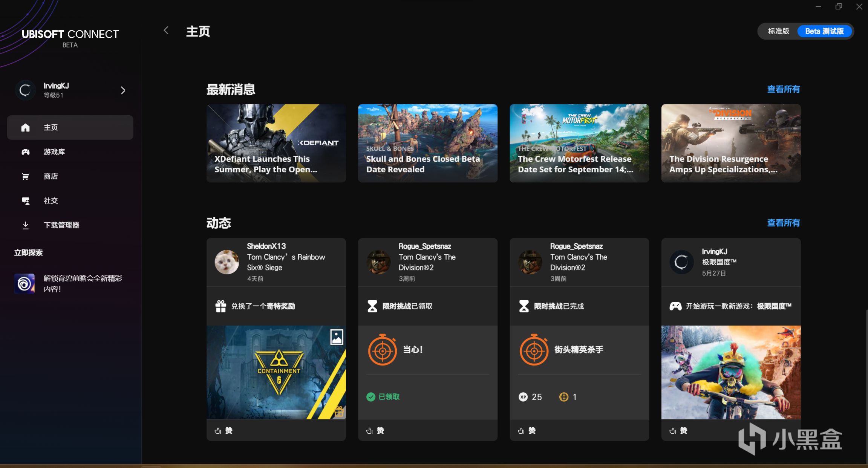Open 下载管理器 menu item

click(61, 225)
